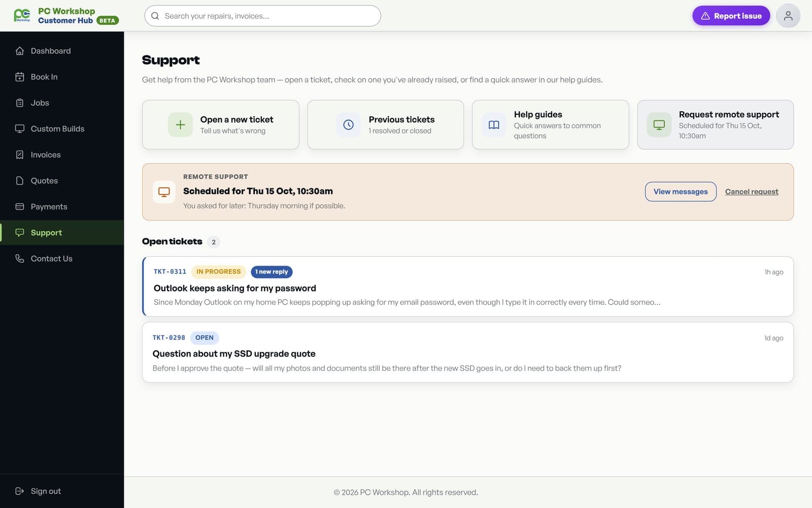Click in the search repairs and invoices field
Viewport: 812px width, 508px height.
(262, 16)
